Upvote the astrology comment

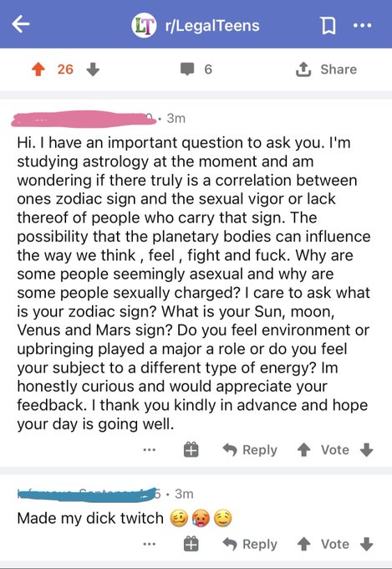pyautogui.click(x=303, y=450)
